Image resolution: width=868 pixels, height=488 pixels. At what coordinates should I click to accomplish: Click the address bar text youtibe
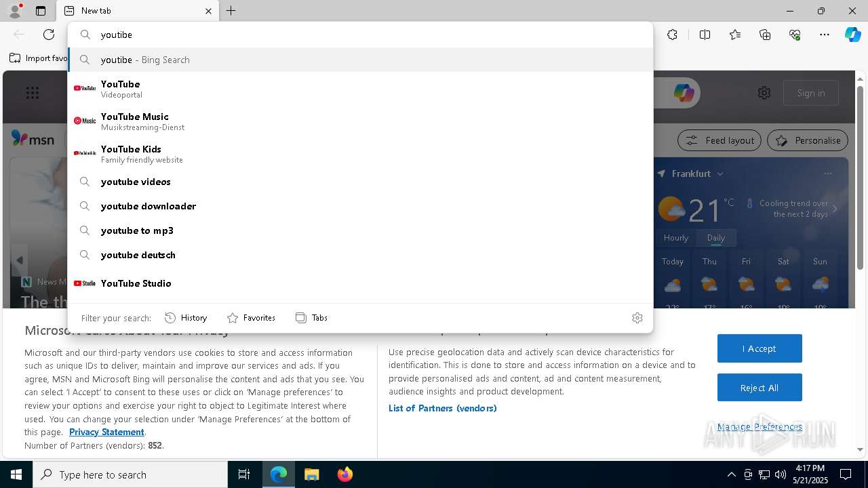tap(116, 35)
